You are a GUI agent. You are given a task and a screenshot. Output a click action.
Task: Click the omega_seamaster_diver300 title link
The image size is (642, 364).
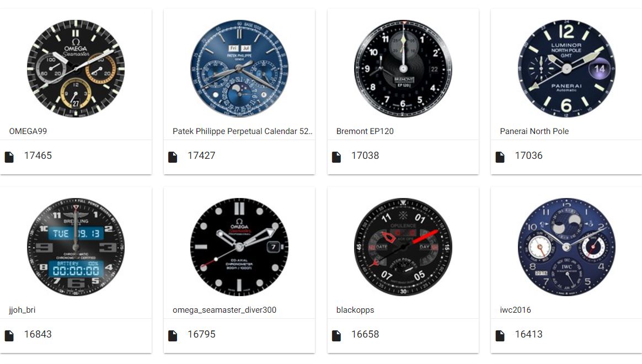click(224, 310)
